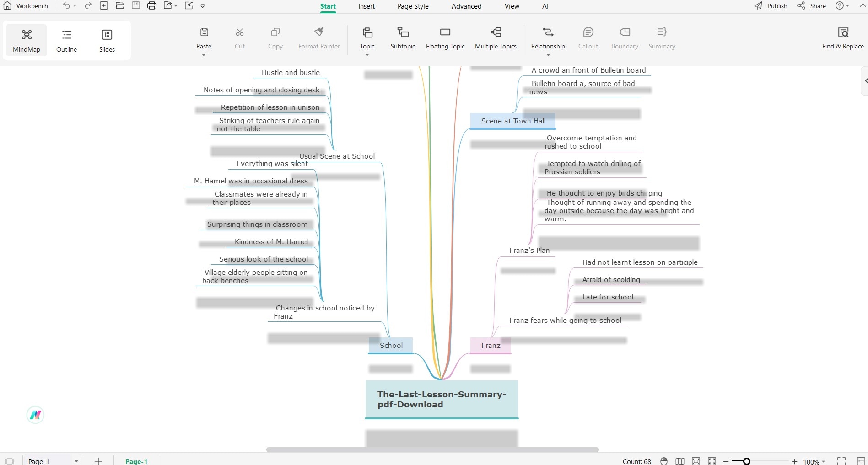Screen dimensions: 868x465
Task: Add a Boundary
Action: click(x=625, y=38)
